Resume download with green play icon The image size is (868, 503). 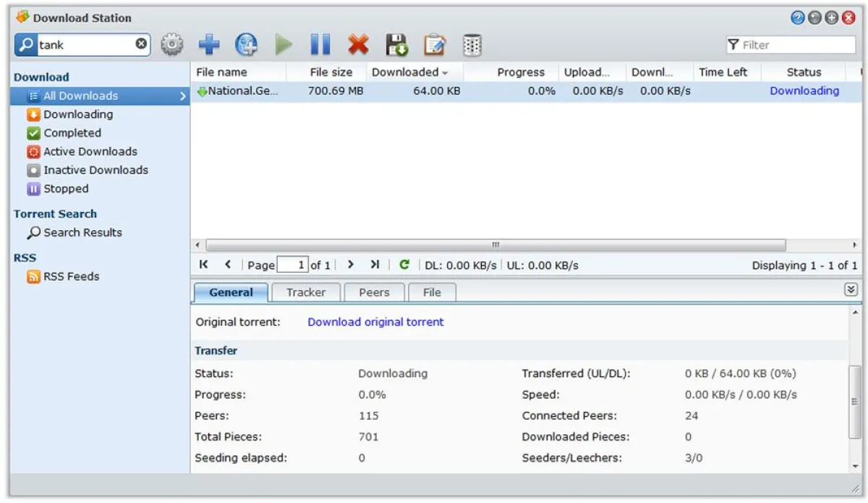point(284,45)
